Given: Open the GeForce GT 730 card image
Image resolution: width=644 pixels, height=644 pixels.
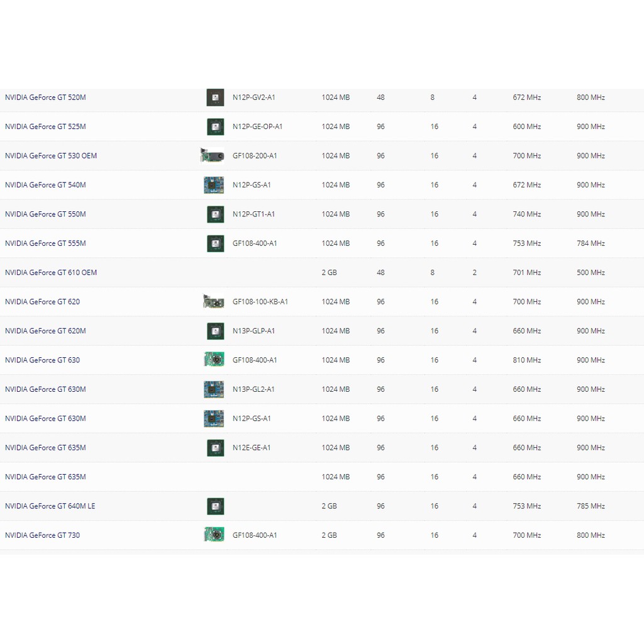Looking at the screenshot, I should 214,535.
